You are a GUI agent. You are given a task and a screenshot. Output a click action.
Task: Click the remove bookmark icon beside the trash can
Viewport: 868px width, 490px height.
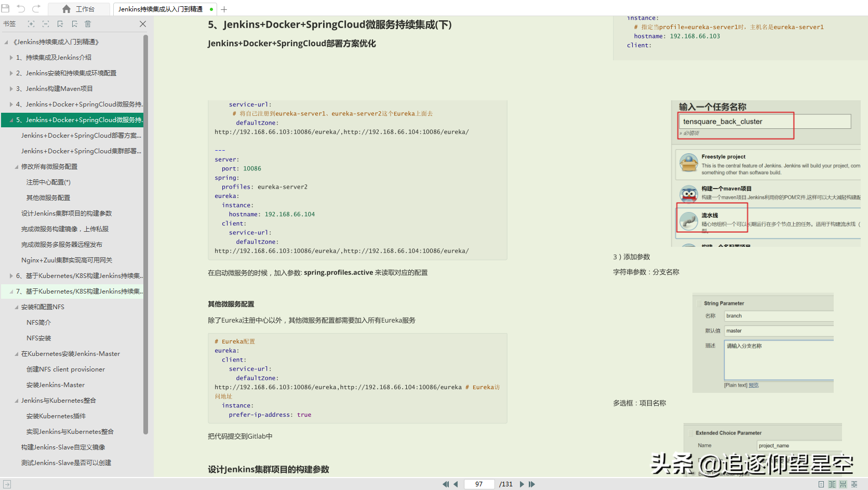click(75, 24)
